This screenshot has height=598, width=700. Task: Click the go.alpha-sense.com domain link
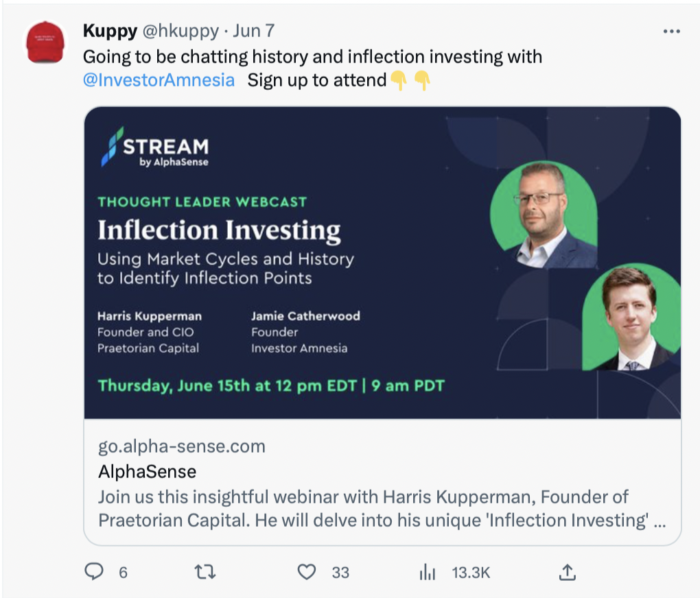pos(181,446)
